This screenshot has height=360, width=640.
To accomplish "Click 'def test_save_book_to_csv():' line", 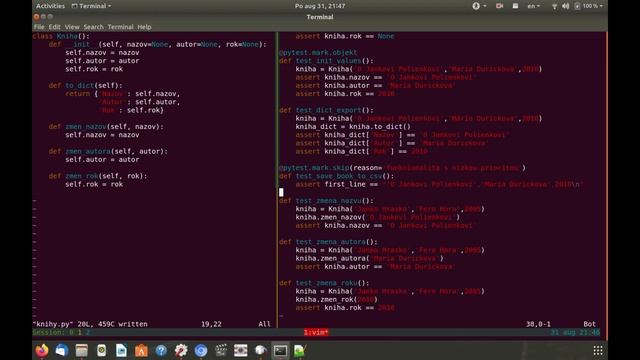I will [x=337, y=176].
